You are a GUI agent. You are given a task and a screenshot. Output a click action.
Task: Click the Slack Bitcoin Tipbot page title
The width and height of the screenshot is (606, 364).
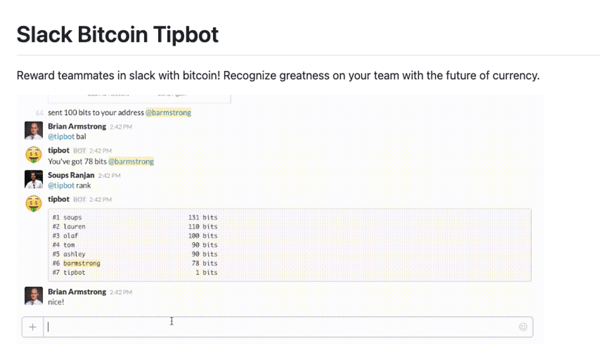point(117,34)
